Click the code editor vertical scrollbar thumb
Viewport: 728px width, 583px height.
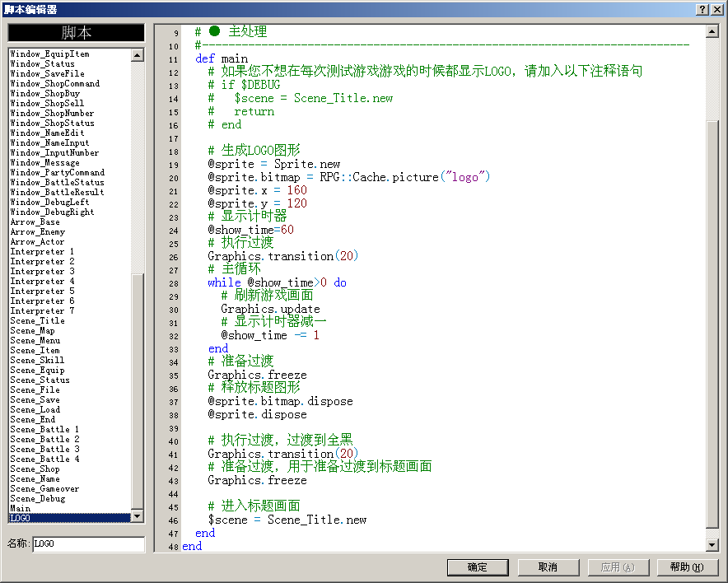[x=712, y=325]
